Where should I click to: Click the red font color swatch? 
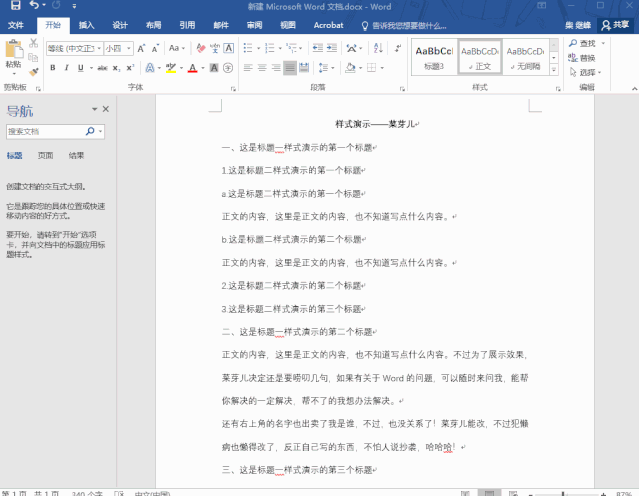192,68
